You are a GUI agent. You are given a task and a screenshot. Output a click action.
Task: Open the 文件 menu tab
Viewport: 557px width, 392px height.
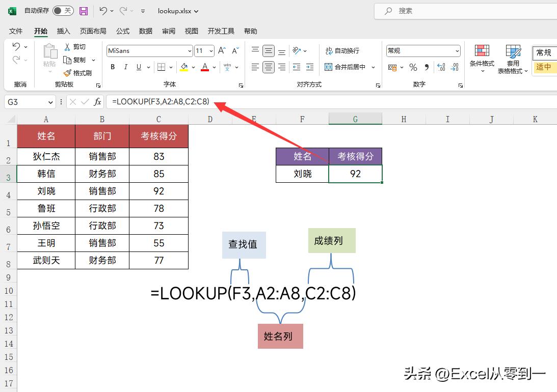click(16, 31)
